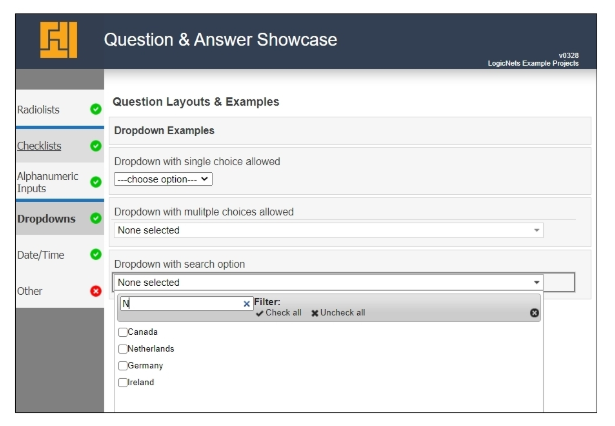Click the dropdown search text field
Viewport: 615px width, 426px height.
tap(180, 304)
